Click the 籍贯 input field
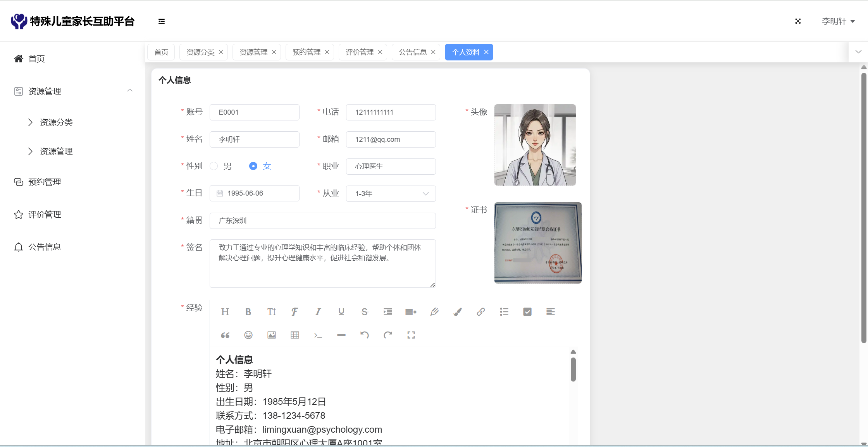 [322, 221]
